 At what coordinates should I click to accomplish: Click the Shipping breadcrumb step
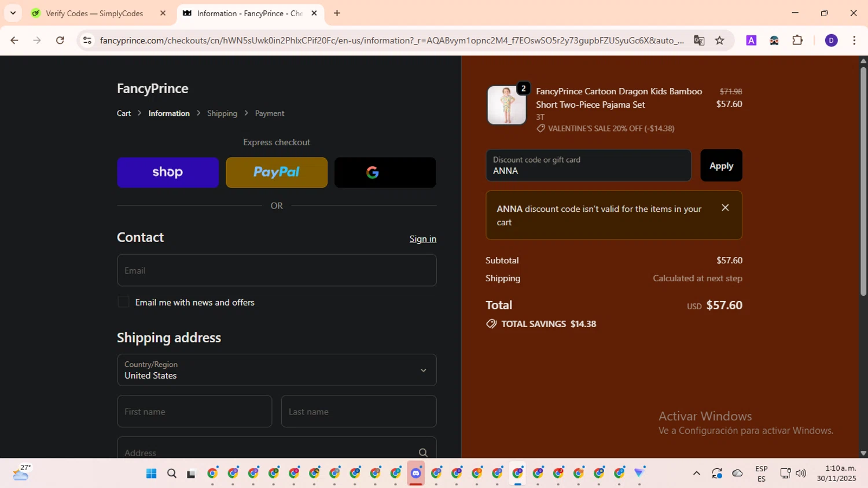click(222, 113)
